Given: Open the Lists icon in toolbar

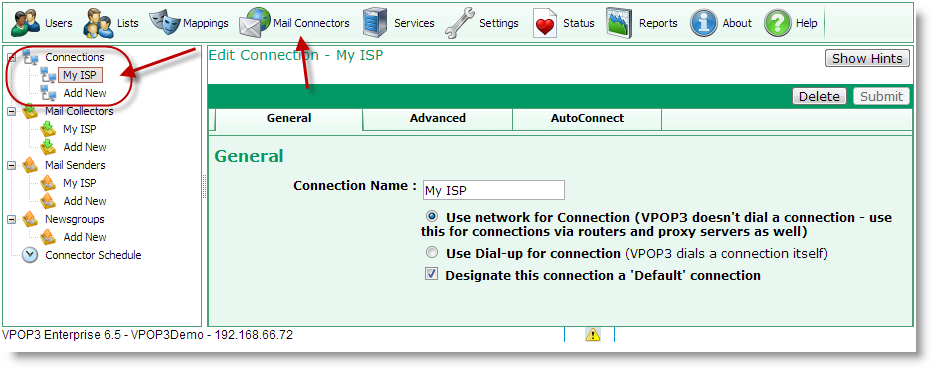Looking at the screenshot, I should (x=98, y=23).
